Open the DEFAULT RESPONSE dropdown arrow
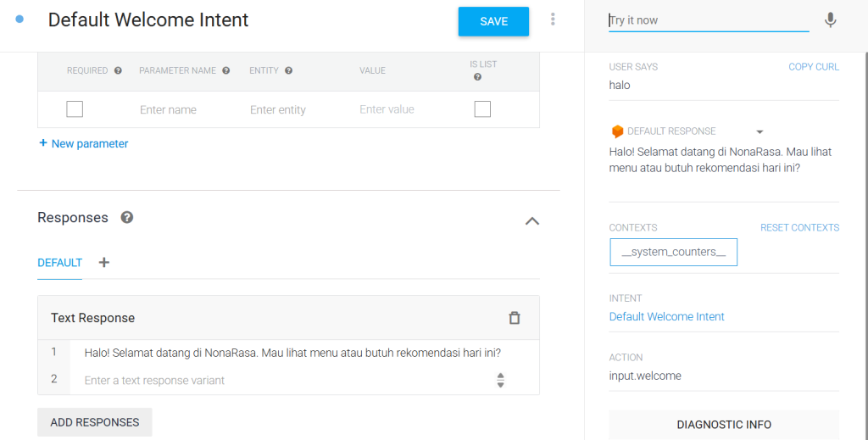This screenshot has width=868, height=440. [x=759, y=132]
